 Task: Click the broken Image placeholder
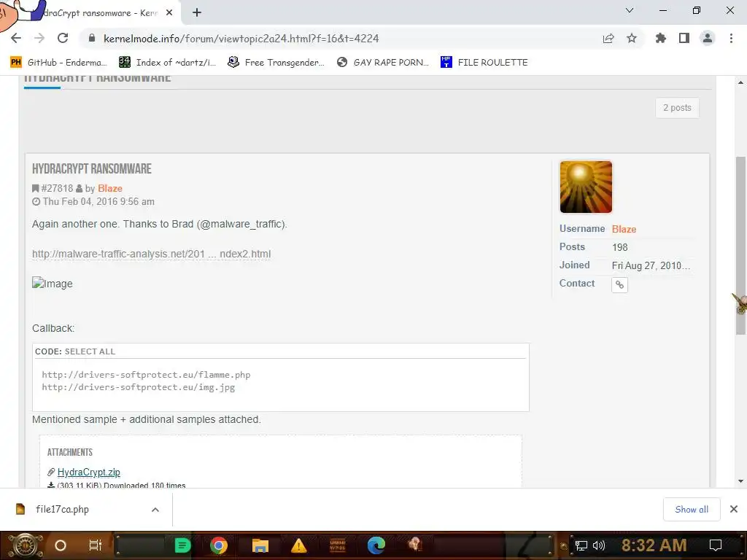pyautogui.click(x=53, y=284)
